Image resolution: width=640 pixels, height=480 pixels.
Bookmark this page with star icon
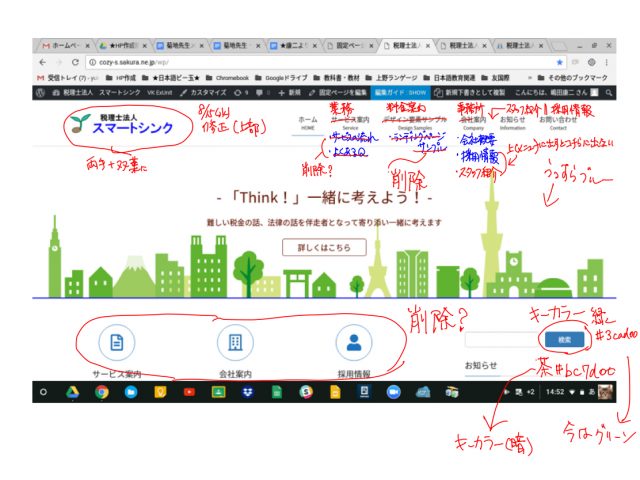[560, 62]
